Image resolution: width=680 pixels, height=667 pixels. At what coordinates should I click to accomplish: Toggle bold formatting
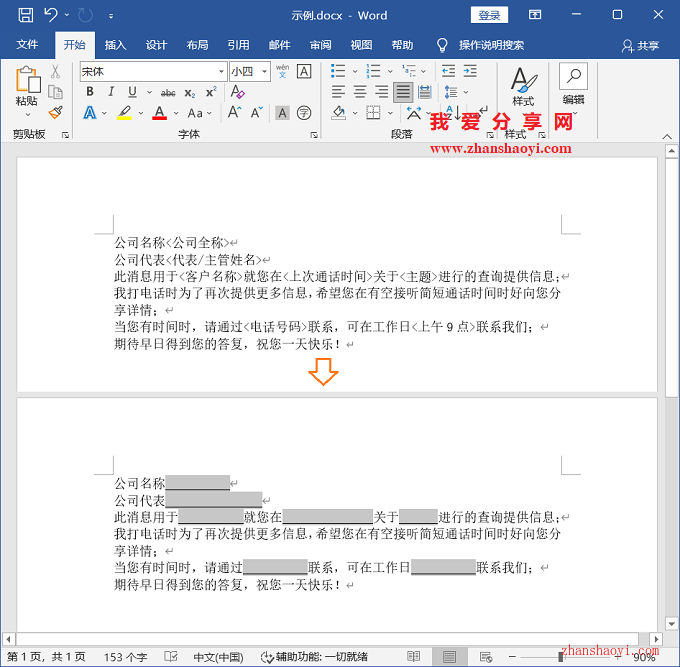pos(90,92)
